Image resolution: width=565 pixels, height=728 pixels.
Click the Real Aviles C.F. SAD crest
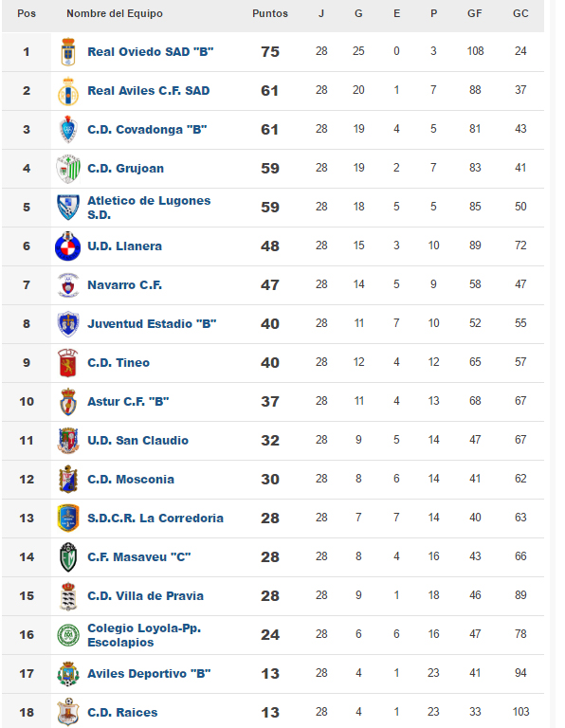(68, 91)
